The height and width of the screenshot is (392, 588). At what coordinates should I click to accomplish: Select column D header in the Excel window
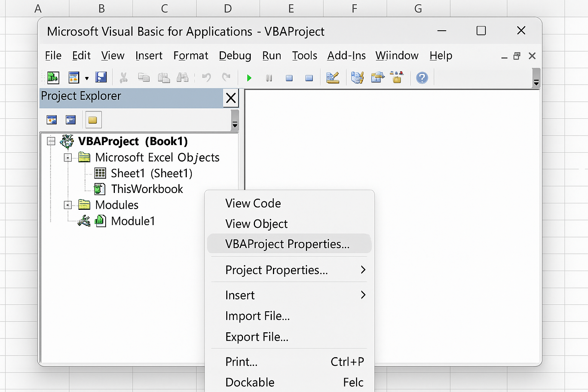[x=228, y=8]
